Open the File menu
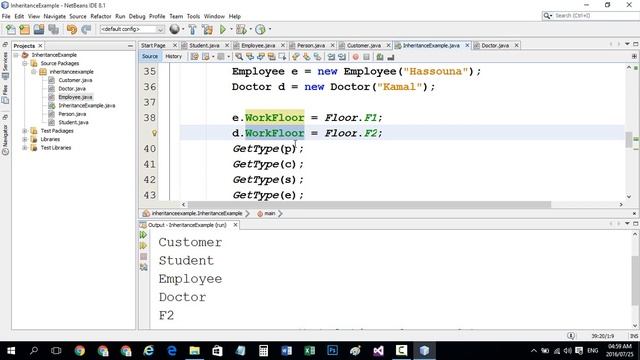640x360 pixels. point(6,16)
